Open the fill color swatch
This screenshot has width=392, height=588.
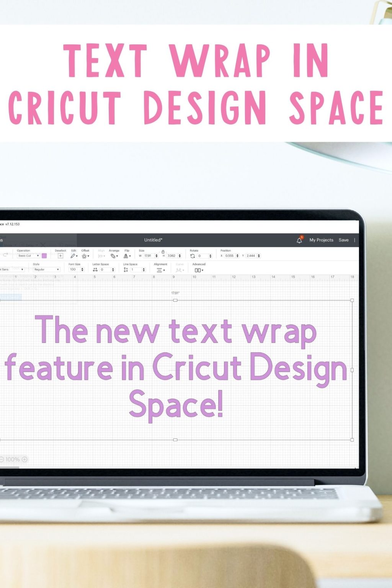[x=43, y=255]
